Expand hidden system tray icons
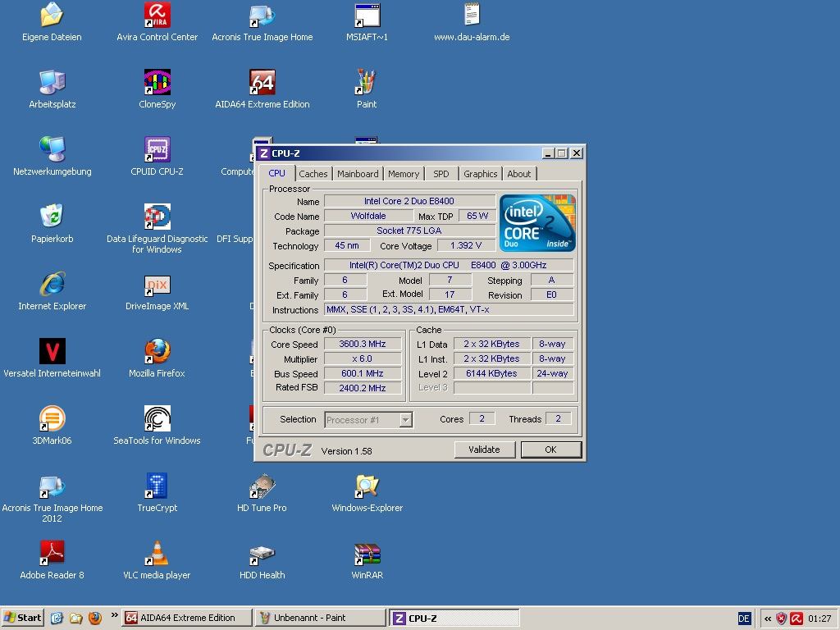The image size is (840, 630). click(768, 619)
